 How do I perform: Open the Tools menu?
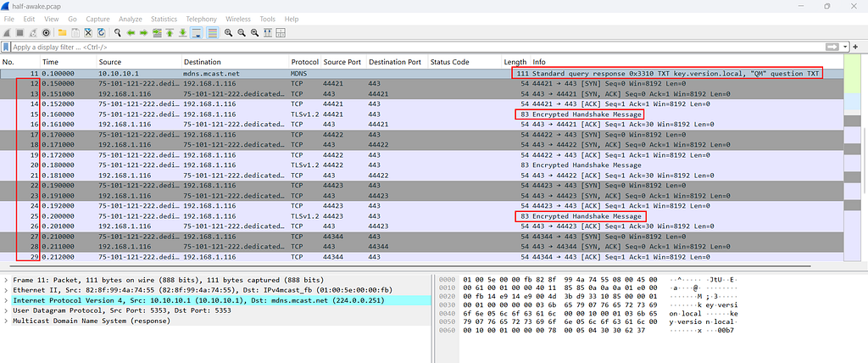pyautogui.click(x=267, y=19)
